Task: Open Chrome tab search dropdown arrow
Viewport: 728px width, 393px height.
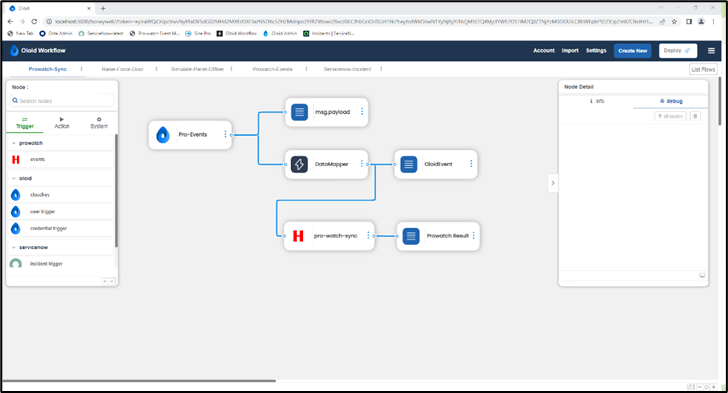Action: pyautogui.click(x=661, y=7)
